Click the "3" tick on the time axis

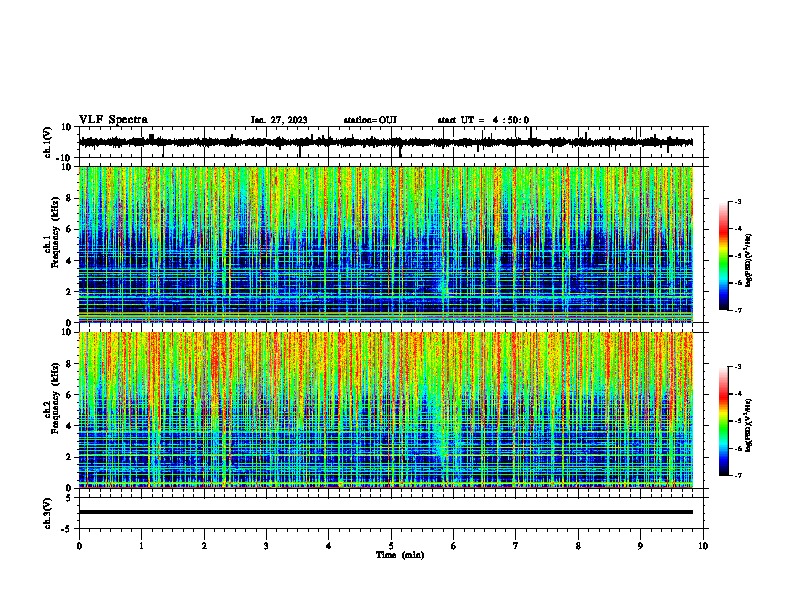(267, 546)
